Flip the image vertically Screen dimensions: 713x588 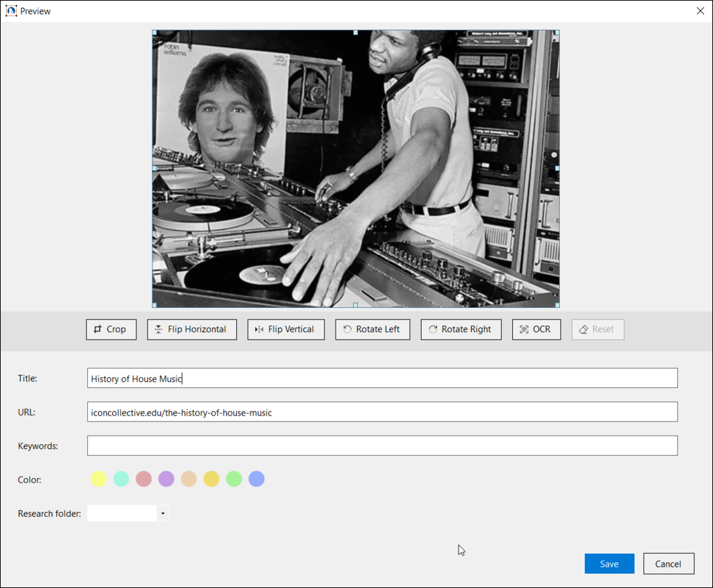(x=286, y=330)
